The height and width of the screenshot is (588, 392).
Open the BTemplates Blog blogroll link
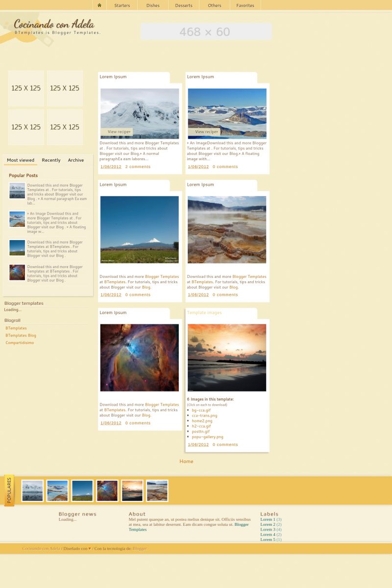pyautogui.click(x=21, y=336)
